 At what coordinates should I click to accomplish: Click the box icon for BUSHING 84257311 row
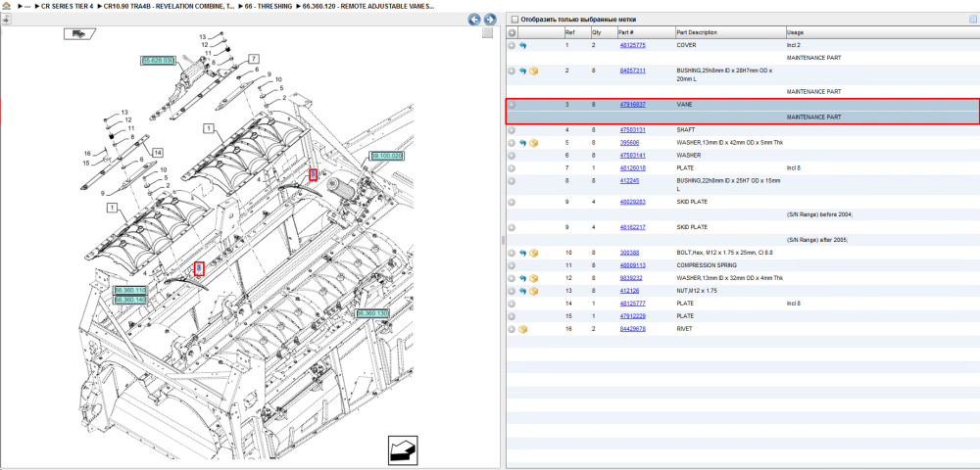click(x=534, y=71)
